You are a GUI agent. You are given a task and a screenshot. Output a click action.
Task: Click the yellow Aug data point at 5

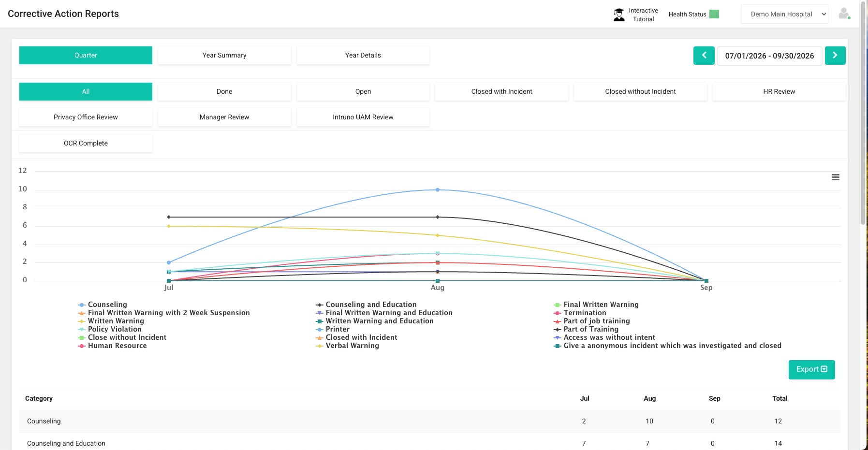438,235
